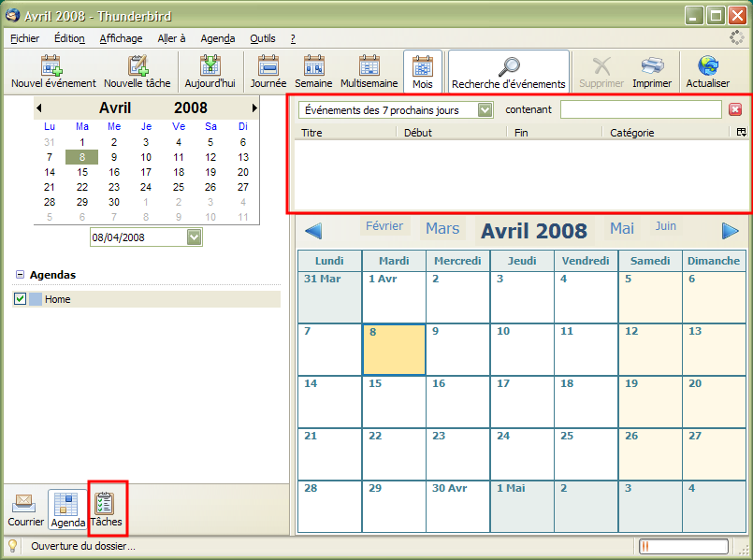This screenshot has height=560, width=753.
Task: Switch to Semaine week view
Action: pyautogui.click(x=313, y=65)
